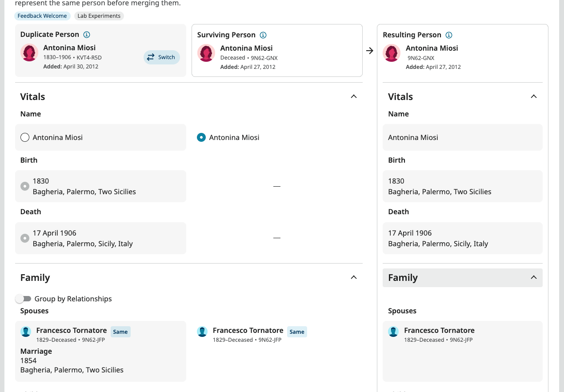Select the 1830 birth radio option
Screen dimensions: 564x392
pyautogui.click(x=25, y=186)
